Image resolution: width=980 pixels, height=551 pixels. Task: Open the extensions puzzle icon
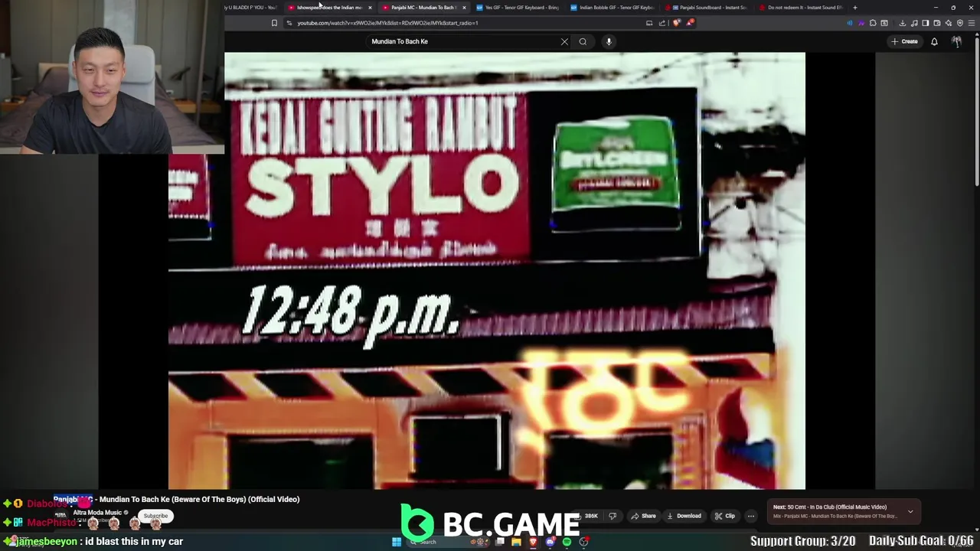click(873, 23)
